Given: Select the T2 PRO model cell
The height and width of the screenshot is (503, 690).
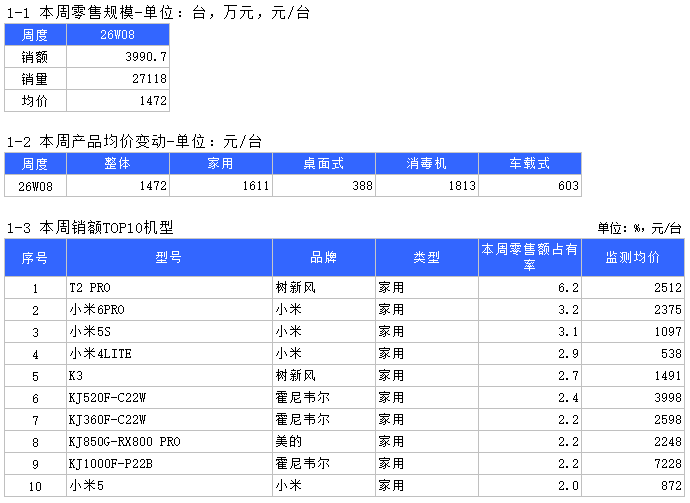Looking at the screenshot, I should coord(169,288).
